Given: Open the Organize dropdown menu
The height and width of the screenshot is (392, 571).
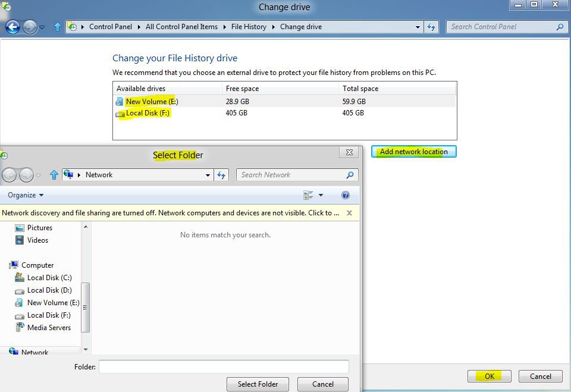Looking at the screenshot, I should (x=26, y=195).
